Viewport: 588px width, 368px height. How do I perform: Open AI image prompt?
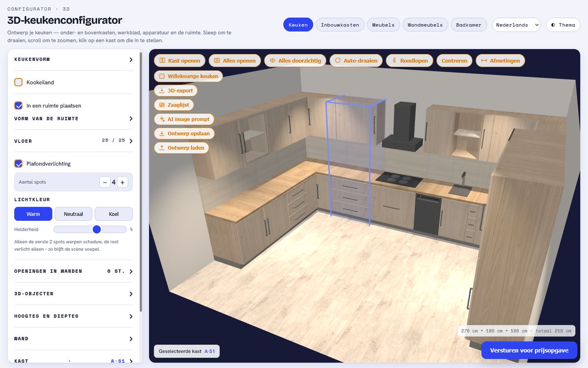click(184, 119)
